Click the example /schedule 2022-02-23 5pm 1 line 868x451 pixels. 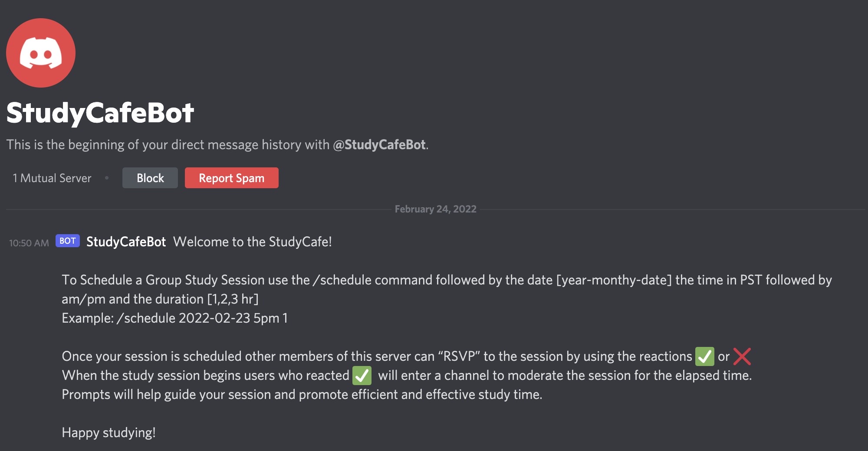point(175,318)
